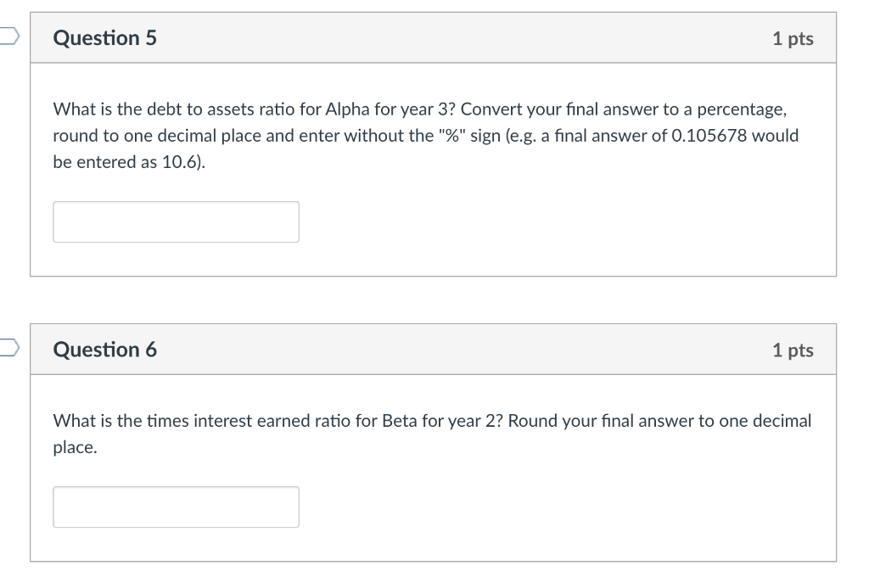Screen dimensions: 869x588
Task: Click the Question 5 header bar
Action: click(433, 37)
